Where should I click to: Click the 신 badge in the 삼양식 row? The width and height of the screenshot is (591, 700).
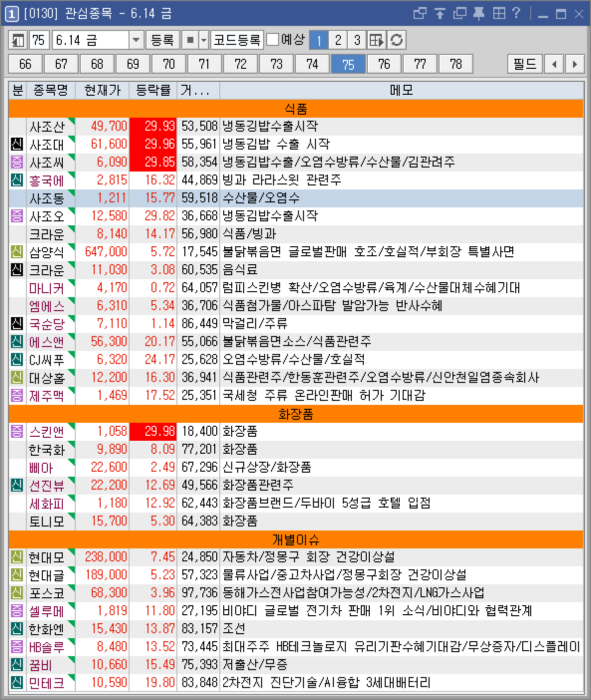tap(17, 252)
